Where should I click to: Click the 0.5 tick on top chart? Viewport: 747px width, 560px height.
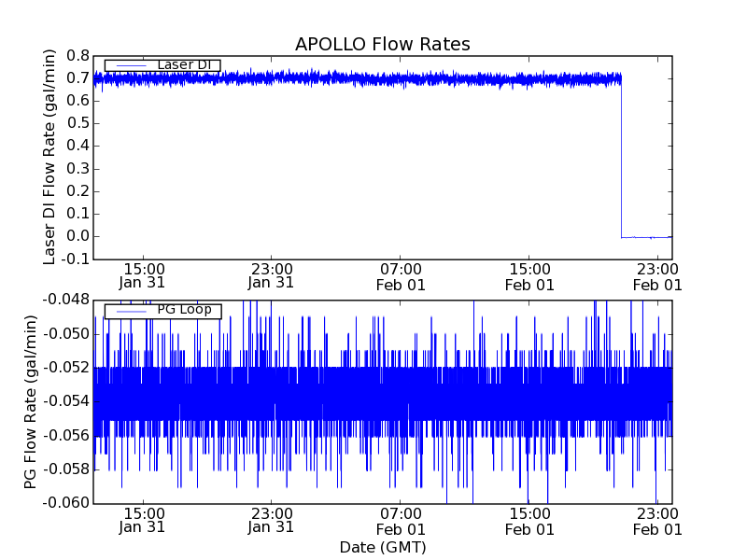tap(78, 123)
